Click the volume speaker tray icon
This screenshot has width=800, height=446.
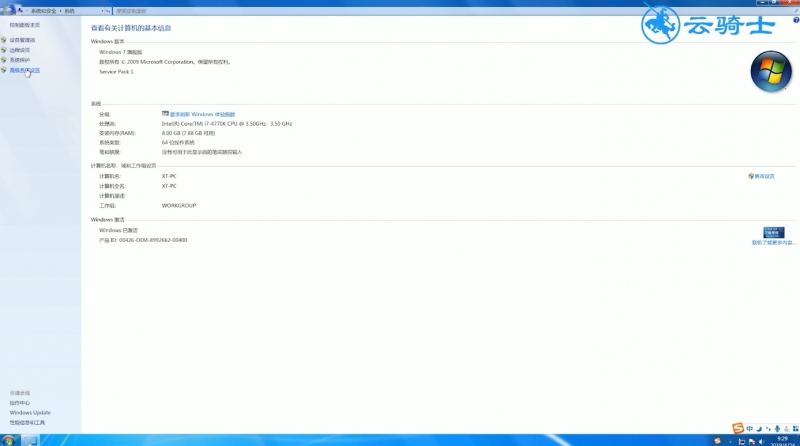[761, 441]
